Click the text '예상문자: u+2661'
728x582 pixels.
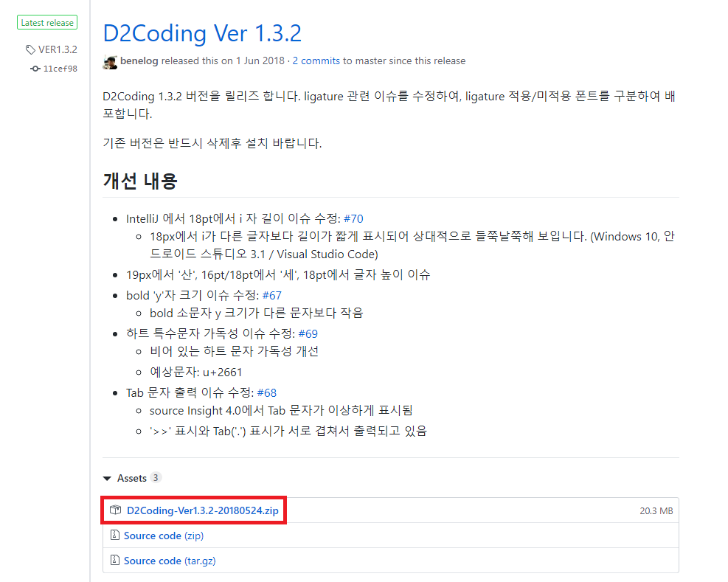[195, 373]
